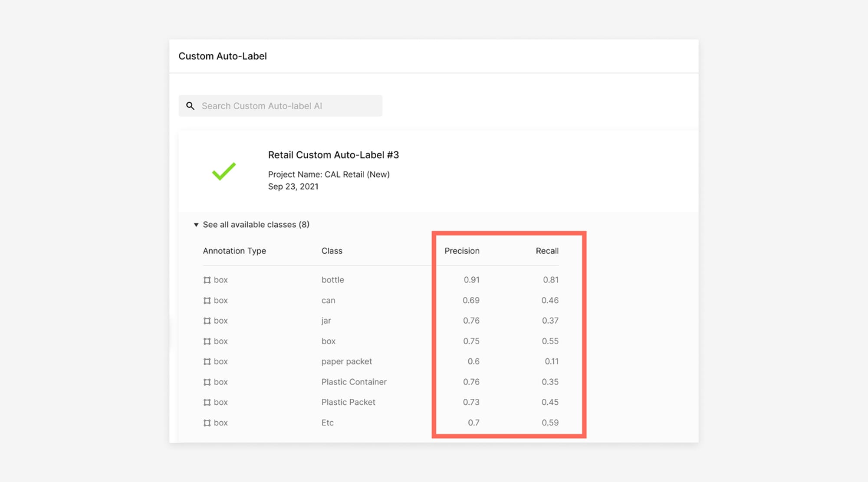Image resolution: width=868 pixels, height=482 pixels.
Task: Click the box annotation icon for bottle
Action: click(x=207, y=280)
